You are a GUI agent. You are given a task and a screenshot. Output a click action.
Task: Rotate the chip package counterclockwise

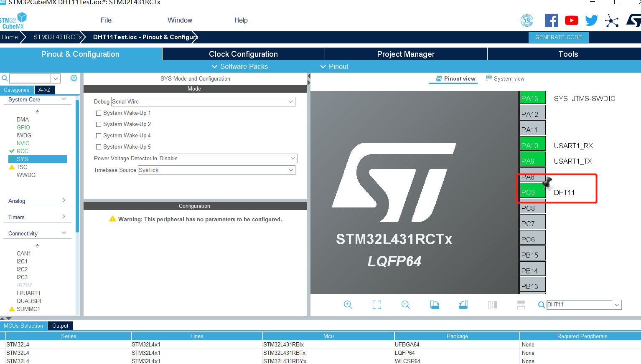pos(463,305)
